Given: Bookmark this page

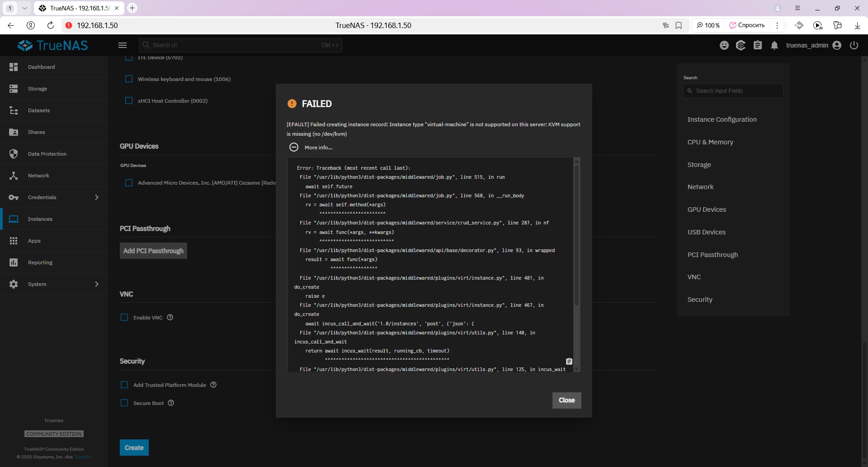Looking at the screenshot, I should pyautogui.click(x=679, y=25).
